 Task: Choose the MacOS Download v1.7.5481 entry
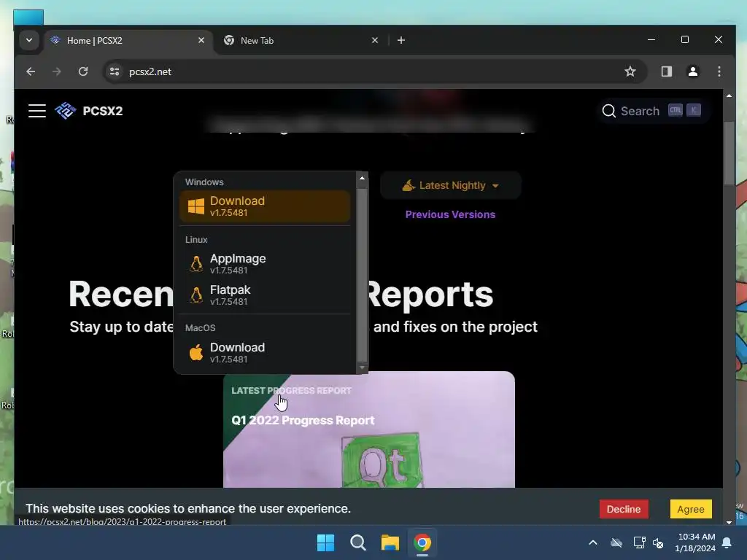point(265,353)
